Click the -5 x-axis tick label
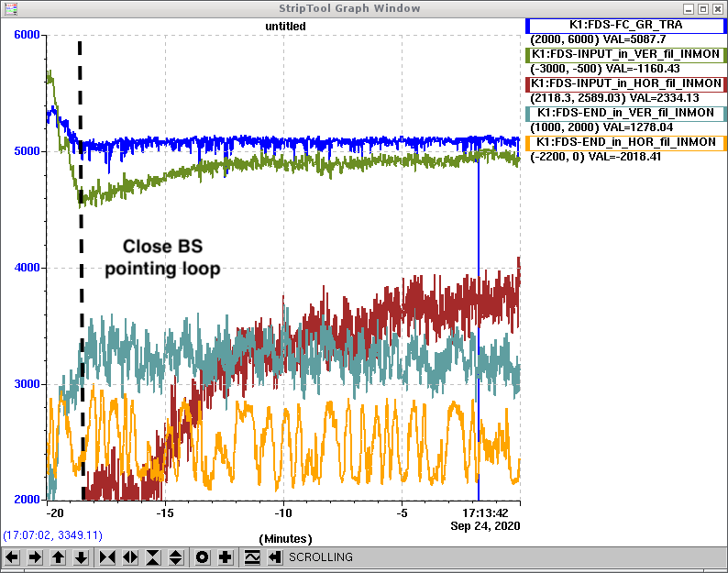The image size is (728, 573). coord(403,513)
